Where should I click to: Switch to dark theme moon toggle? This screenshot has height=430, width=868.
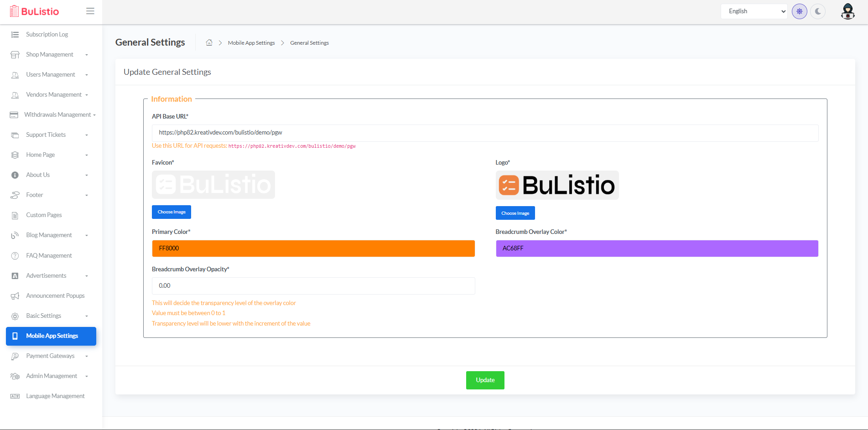[818, 11]
